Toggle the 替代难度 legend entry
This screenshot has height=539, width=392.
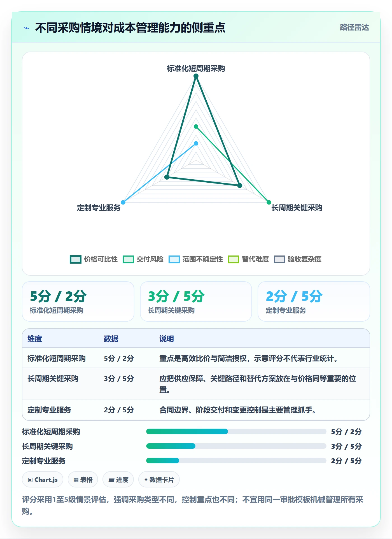pos(248,259)
